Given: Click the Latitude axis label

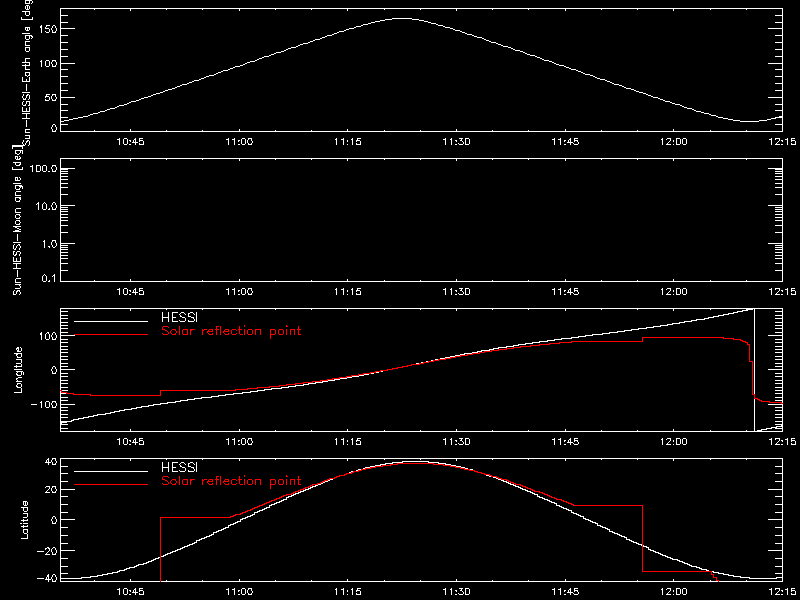Looking at the screenshot, I should (x=23, y=519).
